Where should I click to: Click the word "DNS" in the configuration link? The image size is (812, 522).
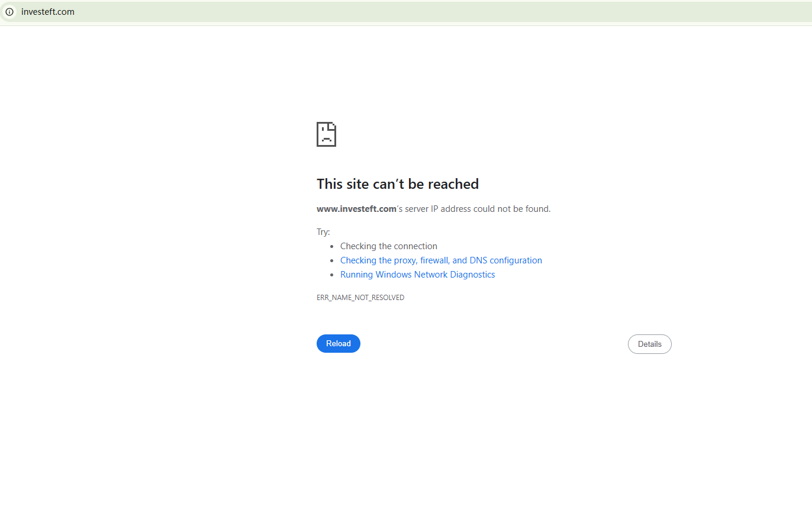pyautogui.click(x=478, y=260)
